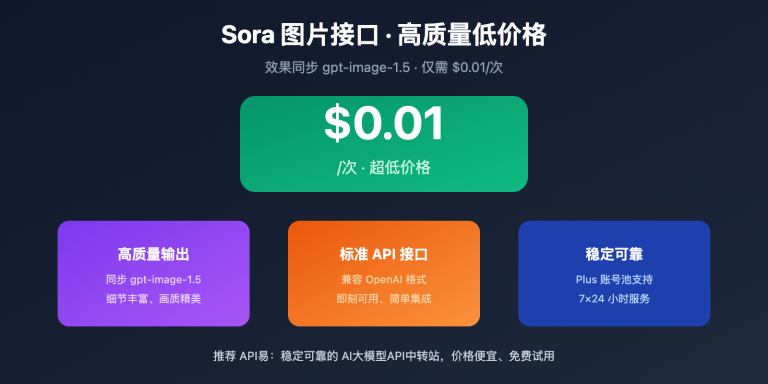Click "细节丰富、画质精美" in the purple card
This screenshot has height=384, width=768.
[153, 299]
